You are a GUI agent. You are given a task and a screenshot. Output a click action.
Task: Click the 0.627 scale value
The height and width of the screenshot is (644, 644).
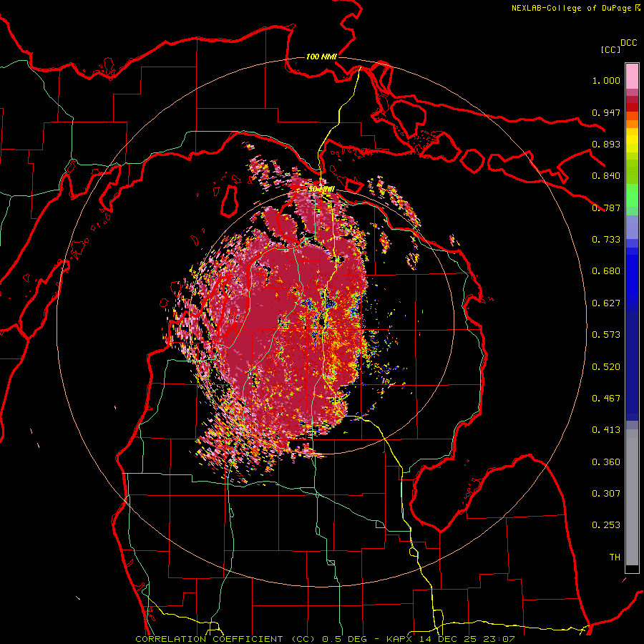coord(606,303)
